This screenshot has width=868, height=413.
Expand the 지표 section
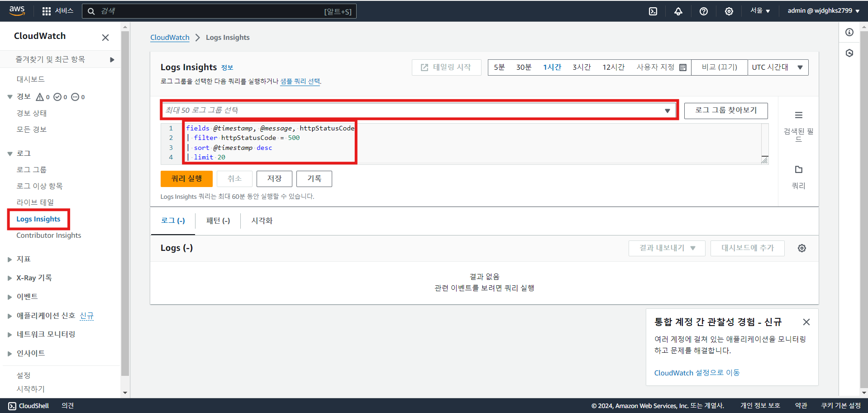pos(10,259)
